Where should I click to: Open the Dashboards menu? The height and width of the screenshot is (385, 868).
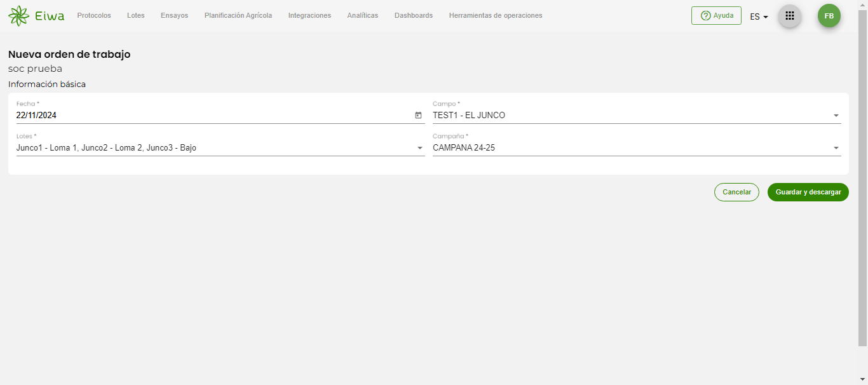414,16
